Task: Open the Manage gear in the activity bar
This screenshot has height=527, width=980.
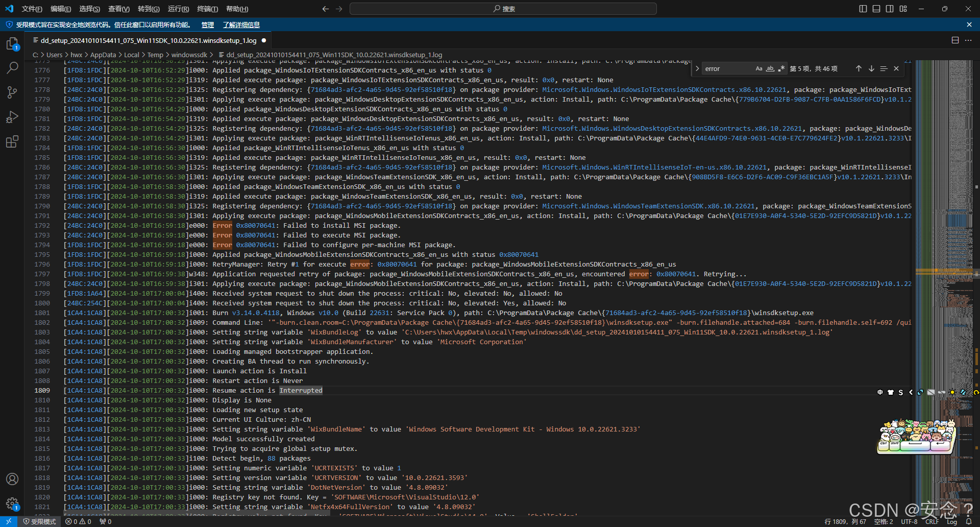Action: (x=12, y=504)
